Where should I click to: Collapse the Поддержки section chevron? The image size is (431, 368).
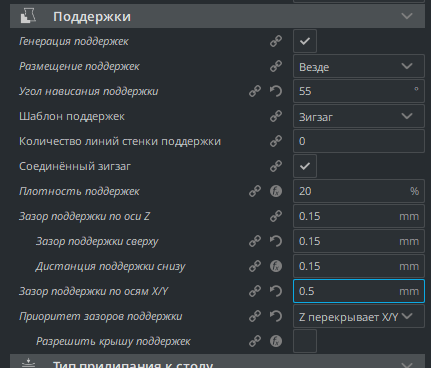(407, 16)
